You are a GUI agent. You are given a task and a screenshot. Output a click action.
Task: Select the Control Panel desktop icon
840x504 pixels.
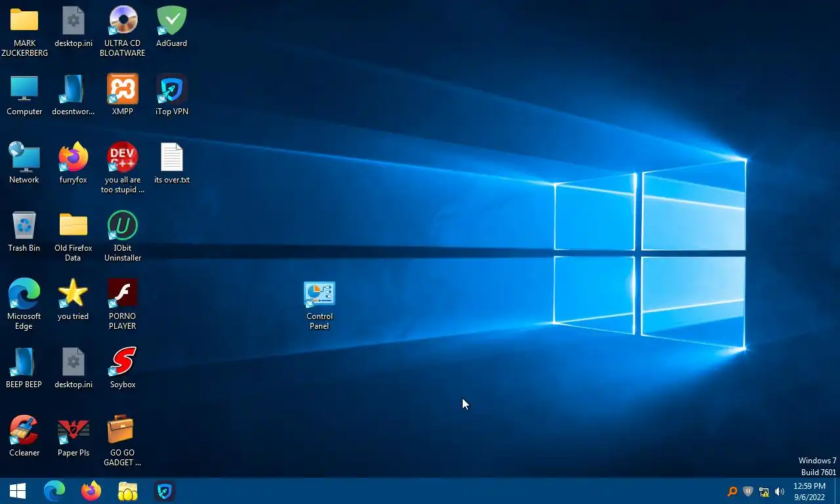point(320,294)
